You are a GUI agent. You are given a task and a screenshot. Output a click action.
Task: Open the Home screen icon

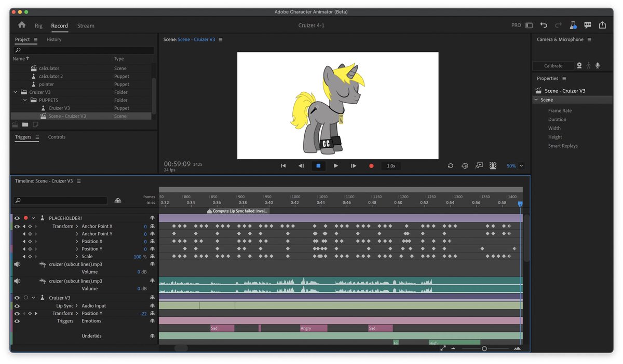click(x=21, y=24)
